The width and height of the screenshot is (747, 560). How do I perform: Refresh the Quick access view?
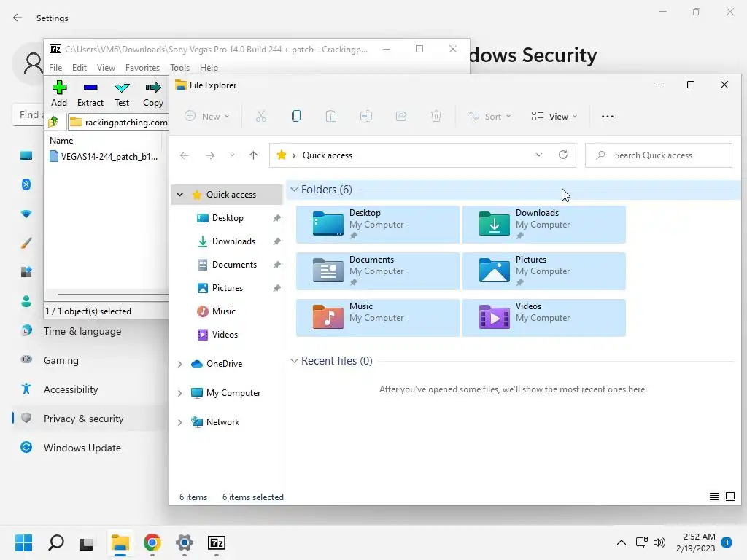point(563,155)
